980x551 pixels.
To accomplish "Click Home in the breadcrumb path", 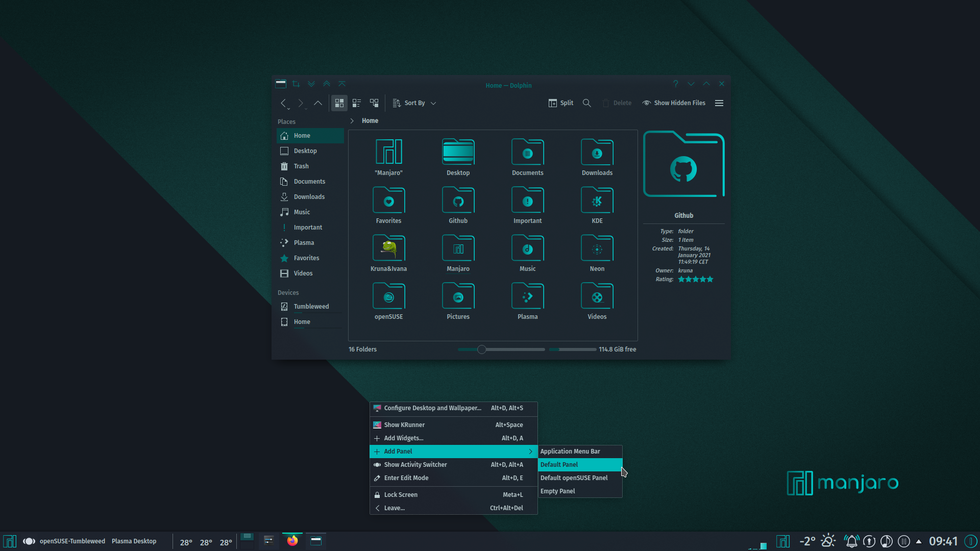I will coord(370,121).
